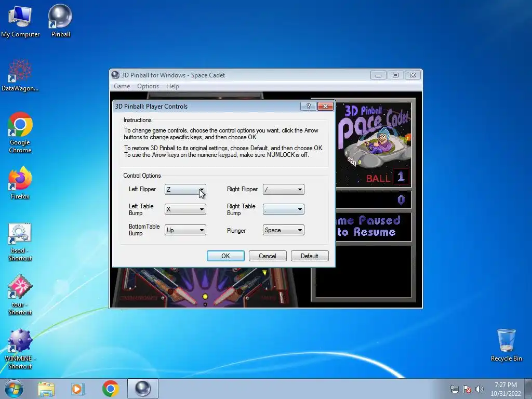Open the Options menu
532x399 pixels.
tap(148, 86)
